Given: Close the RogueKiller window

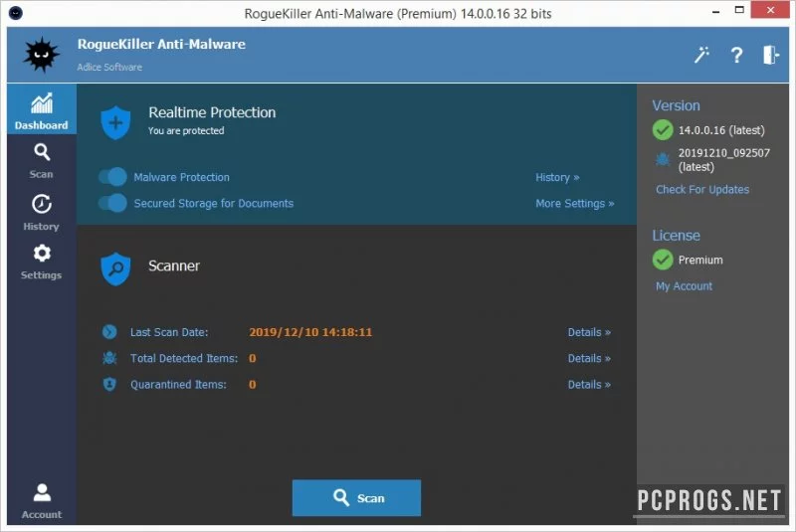Looking at the screenshot, I should click(770, 10).
